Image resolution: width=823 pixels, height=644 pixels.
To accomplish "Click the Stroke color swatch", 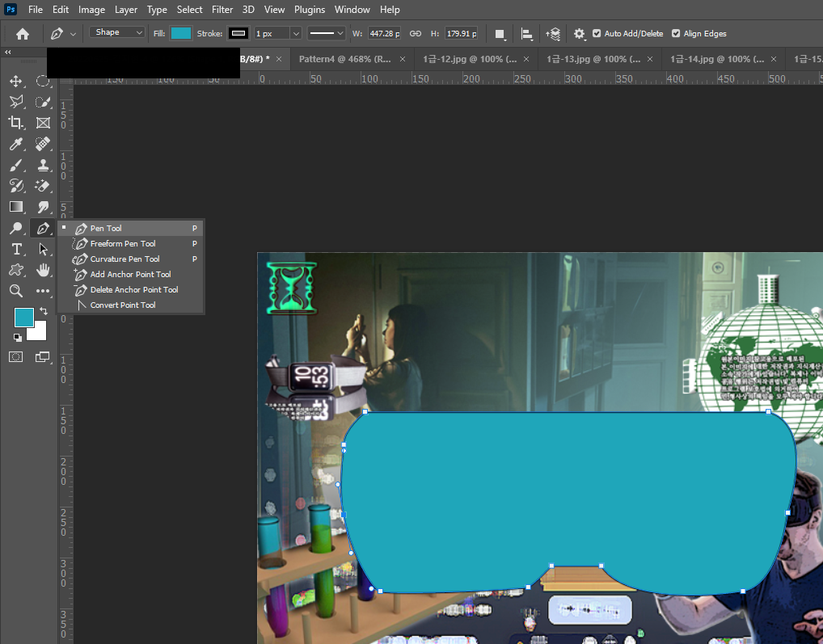I will (x=238, y=33).
